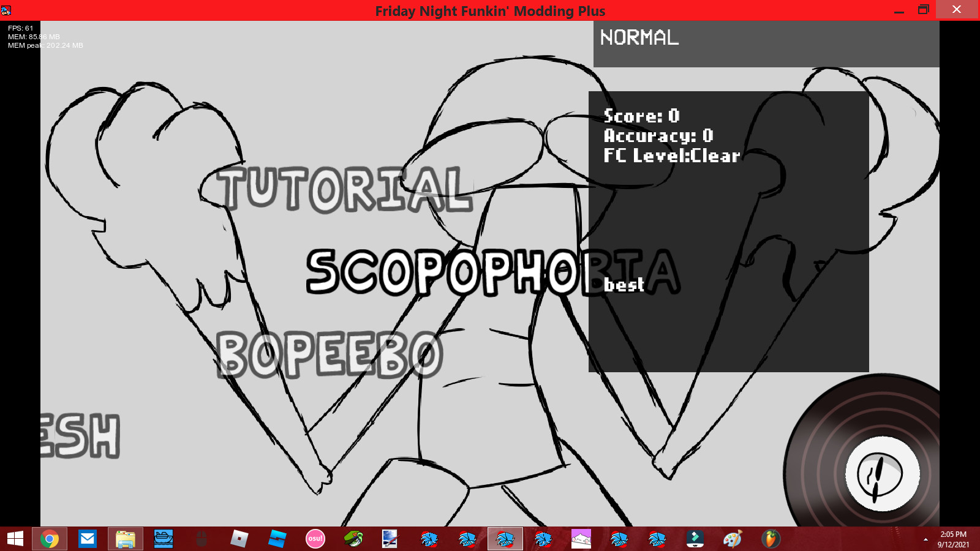Open osu! from the taskbar
This screenshot has width=980, height=551.
tap(315, 539)
